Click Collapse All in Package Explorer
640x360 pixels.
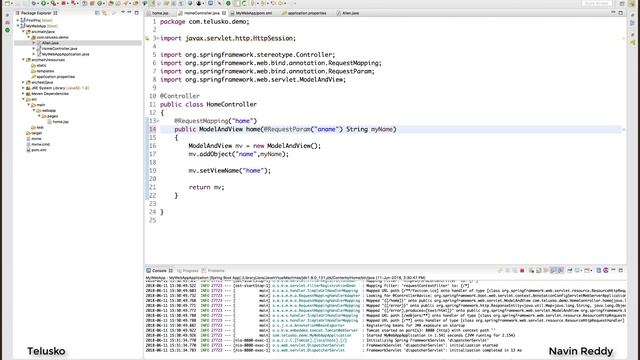click(x=97, y=13)
